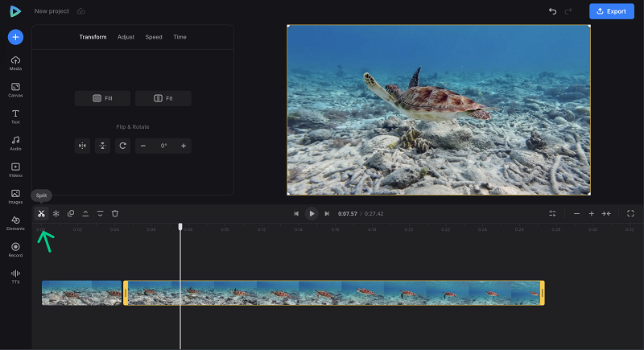Viewport: 644px width, 350px height.
Task: Select the Text tool in sidebar
Action: coord(15,117)
